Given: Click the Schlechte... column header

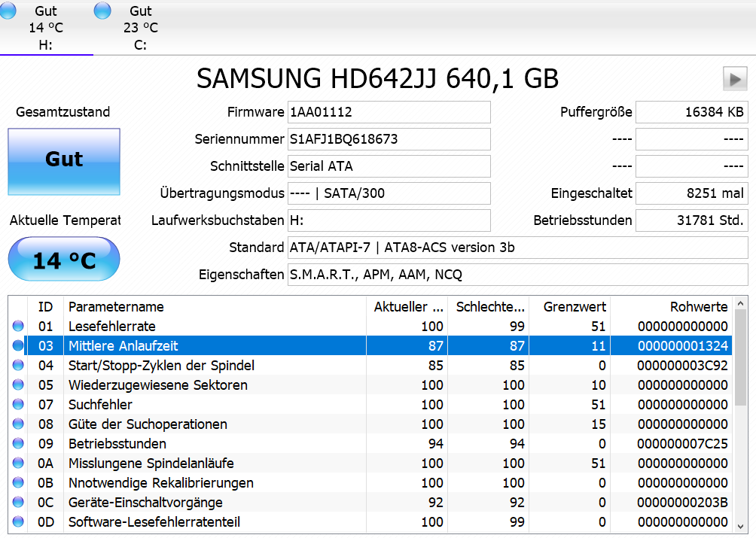Looking at the screenshot, I should pyautogui.click(x=489, y=307).
